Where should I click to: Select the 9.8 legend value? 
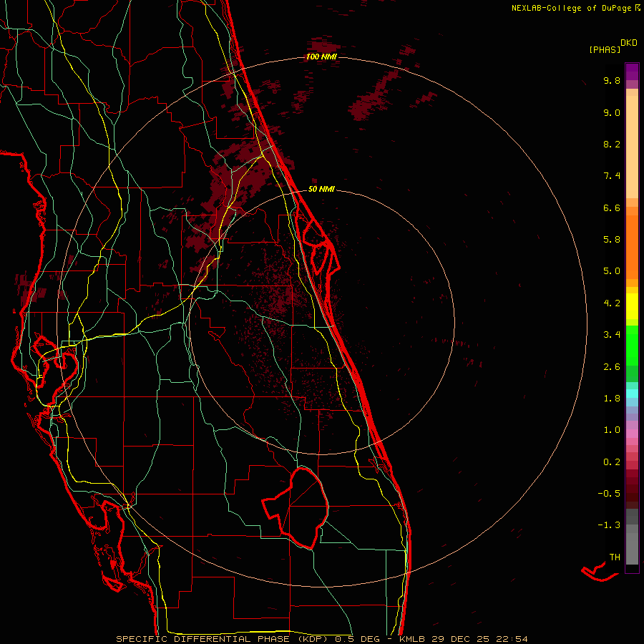click(612, 80)
